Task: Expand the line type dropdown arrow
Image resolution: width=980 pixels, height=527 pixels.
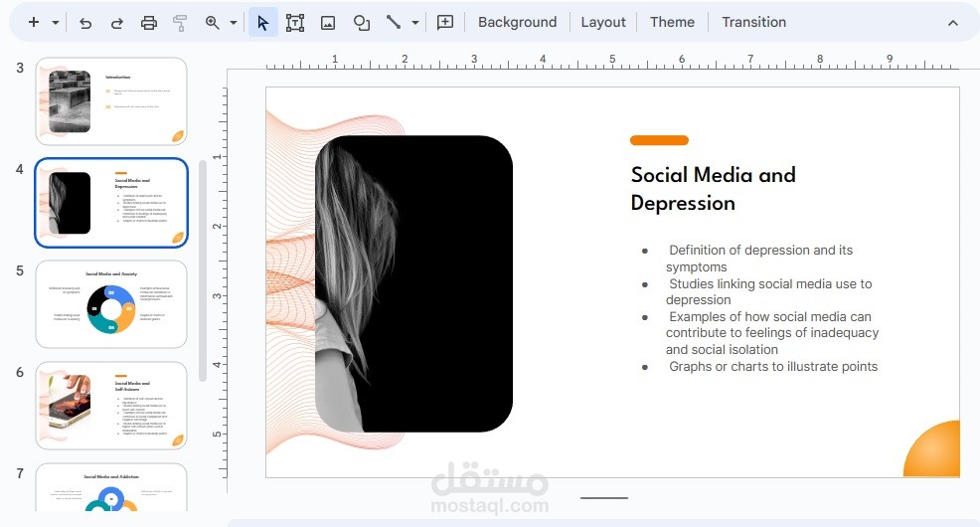Action: tap(415, 23)
